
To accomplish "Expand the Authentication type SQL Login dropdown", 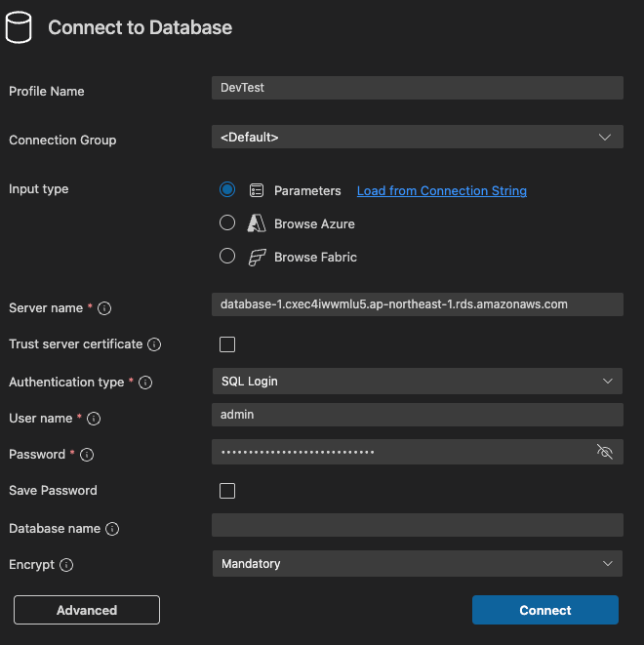I will point(417,381).
